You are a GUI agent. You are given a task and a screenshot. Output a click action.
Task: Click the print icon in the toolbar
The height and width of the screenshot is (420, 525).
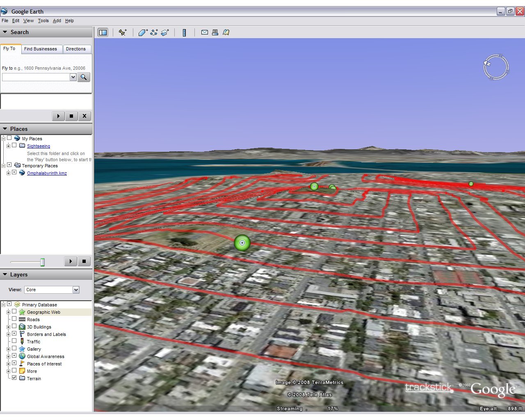[x=215, y=32]
